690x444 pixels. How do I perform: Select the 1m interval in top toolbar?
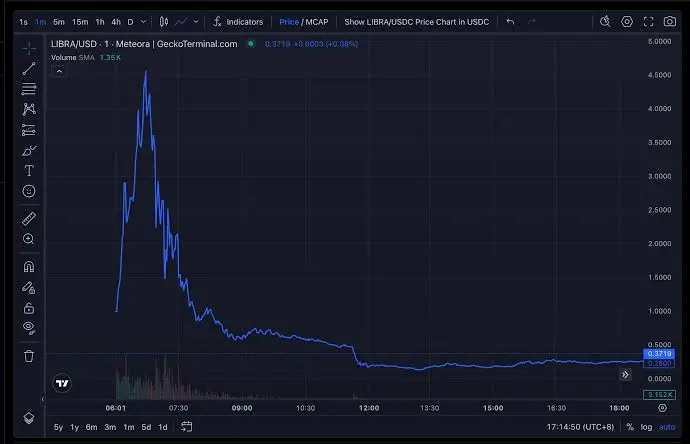coord(40,22)
